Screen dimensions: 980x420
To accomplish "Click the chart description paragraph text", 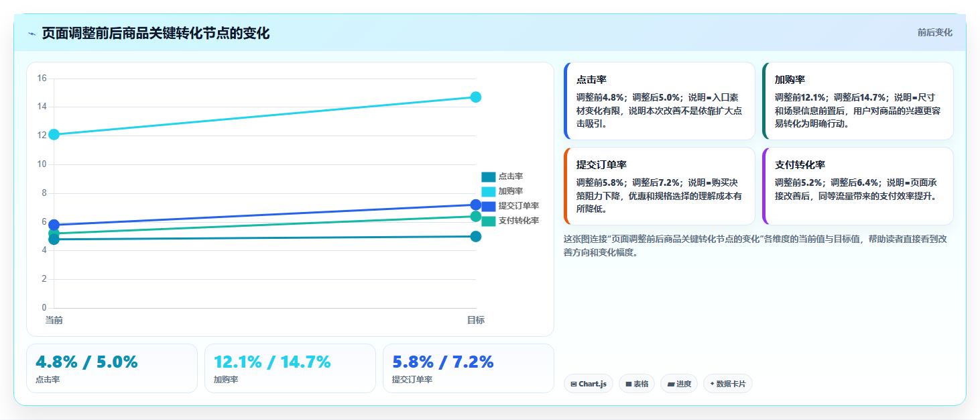I will pyautogui.click(x=755, y=246).
